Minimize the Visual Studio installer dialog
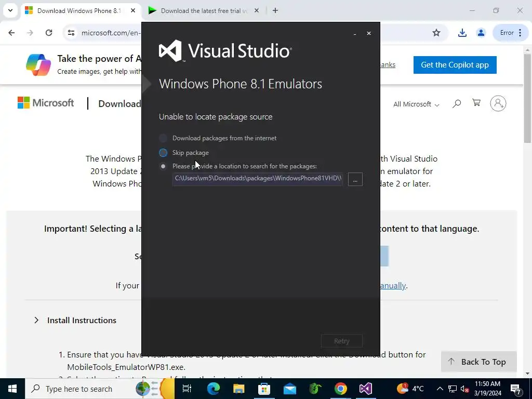532x399 pixels. 355,34
